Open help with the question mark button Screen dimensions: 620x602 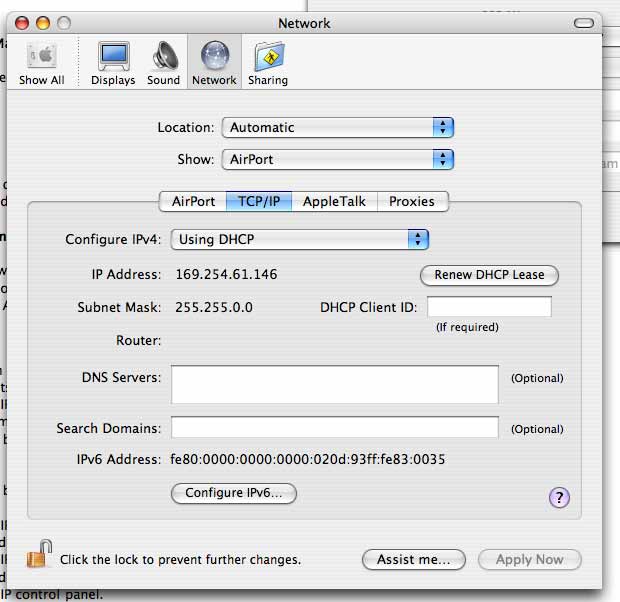click(x=559, y=497)
